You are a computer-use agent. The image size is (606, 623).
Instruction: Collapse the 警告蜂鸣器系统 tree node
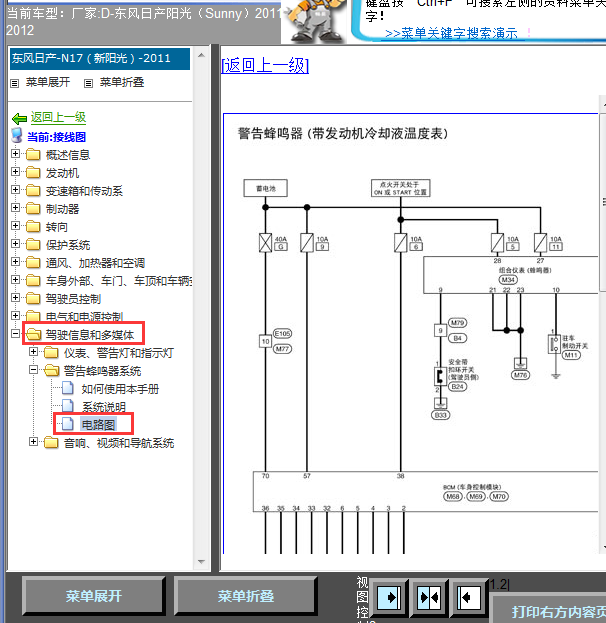tap(33, 370)
